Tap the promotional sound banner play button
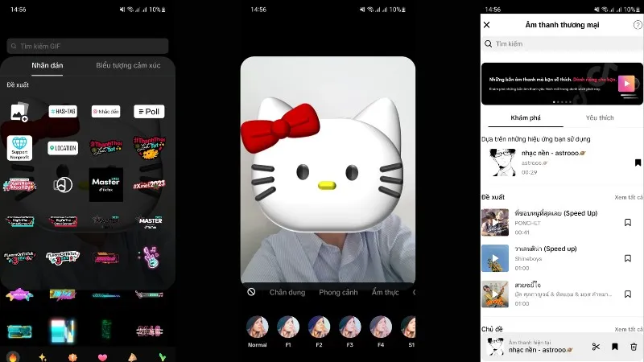This screenshot has height=362, width=644. [626, 84]
